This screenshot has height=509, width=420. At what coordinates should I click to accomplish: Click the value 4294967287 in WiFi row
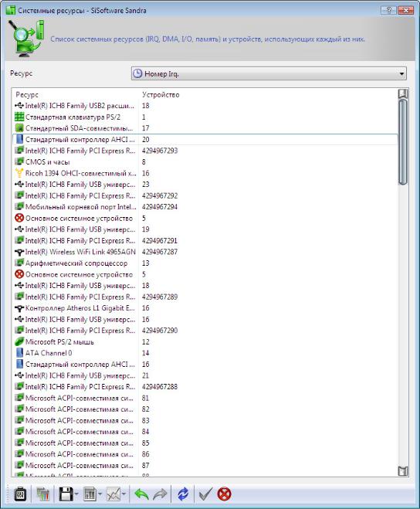[160, 252]
